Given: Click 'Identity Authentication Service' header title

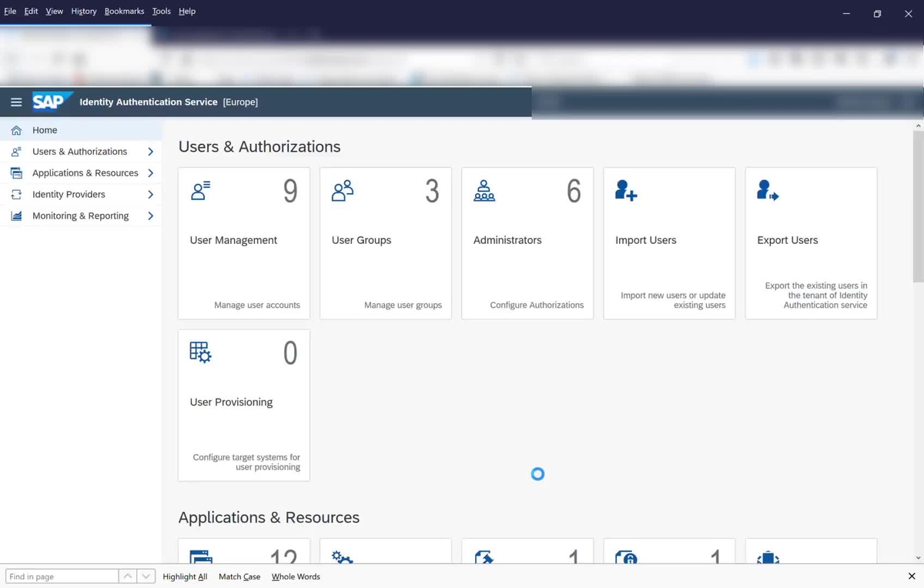Looking at the screenshot, I should tap(149, 102).
